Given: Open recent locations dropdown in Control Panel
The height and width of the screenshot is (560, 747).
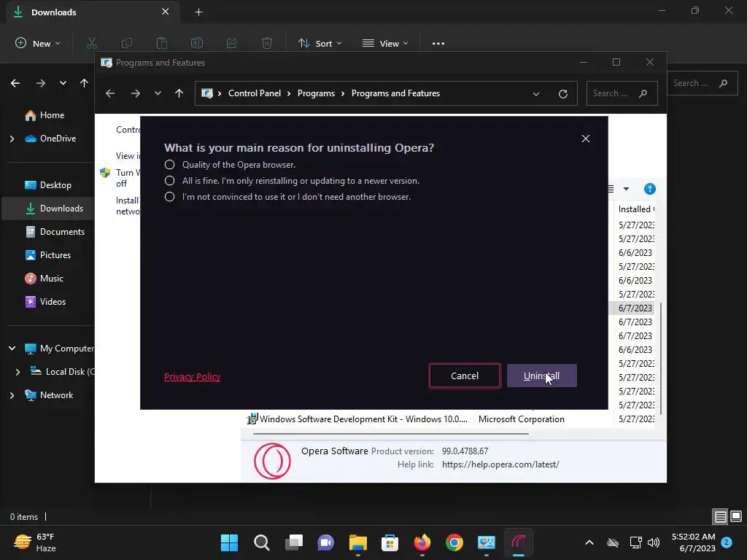Looking at the screenshot, I should pos(158,93).
